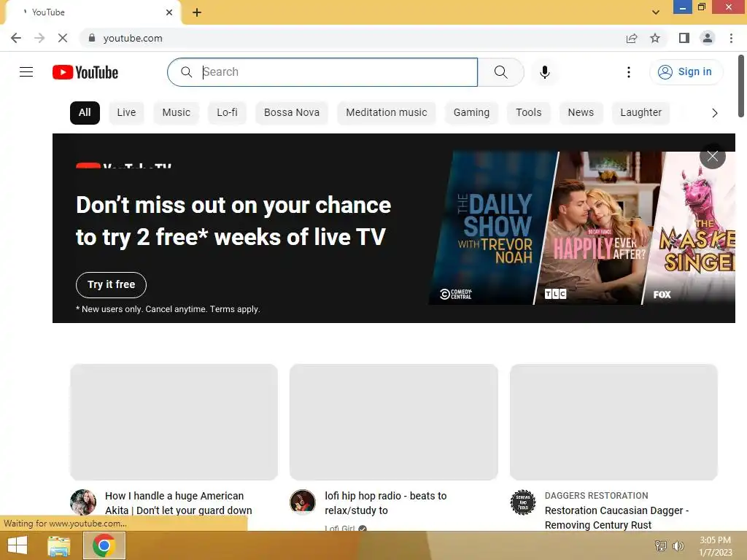Click the Lofi Girl channel avatar
Image resolution: width=747 pixels, height=560 pixels.
pyautogui.click(x=303, y=502)
